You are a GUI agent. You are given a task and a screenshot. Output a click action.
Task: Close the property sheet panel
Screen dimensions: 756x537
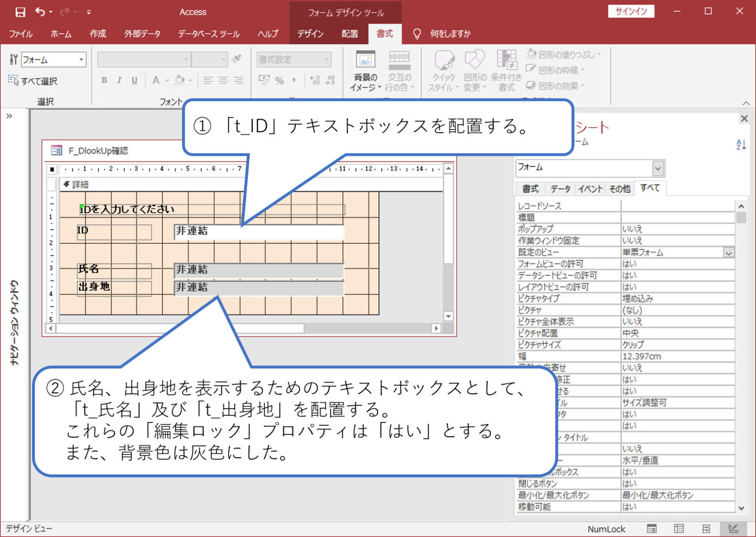[x=744, y=118]
